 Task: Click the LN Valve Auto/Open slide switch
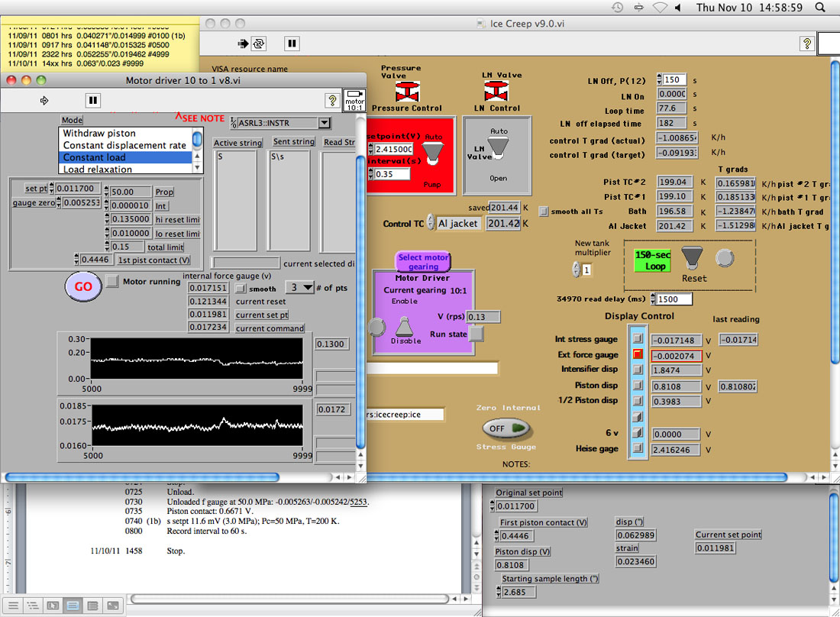498,150
